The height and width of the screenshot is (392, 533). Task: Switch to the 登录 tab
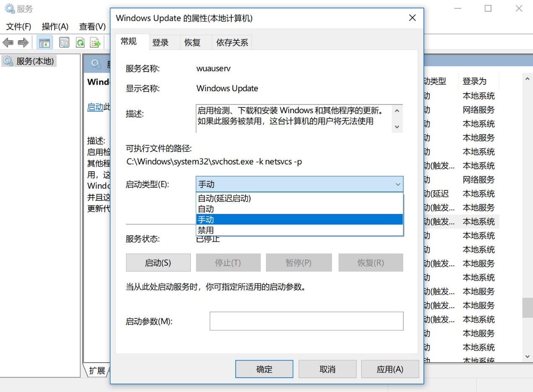click(x=161, y=42)
